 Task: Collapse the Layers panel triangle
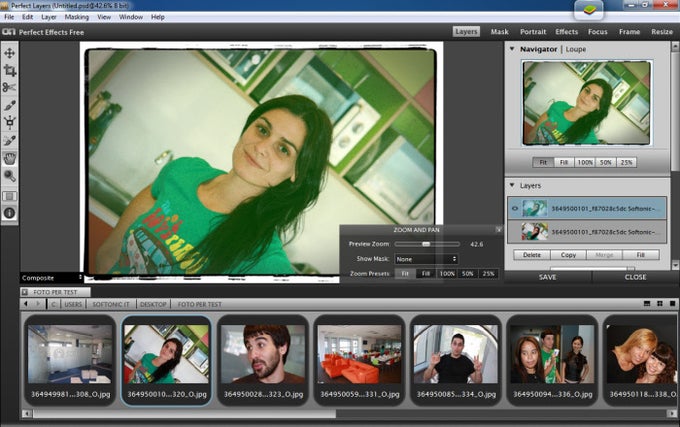tap(512, 185)
